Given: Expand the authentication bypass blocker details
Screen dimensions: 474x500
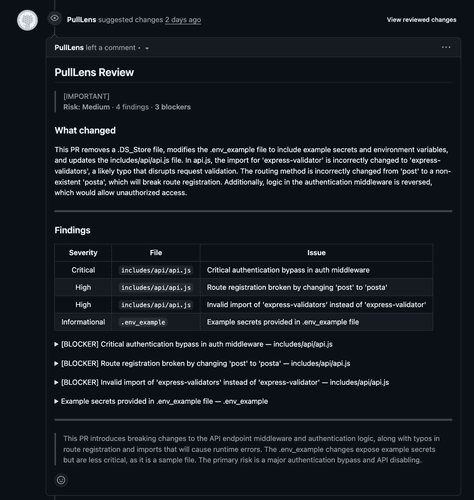Looking at the screenshot, I should (194, 344).
